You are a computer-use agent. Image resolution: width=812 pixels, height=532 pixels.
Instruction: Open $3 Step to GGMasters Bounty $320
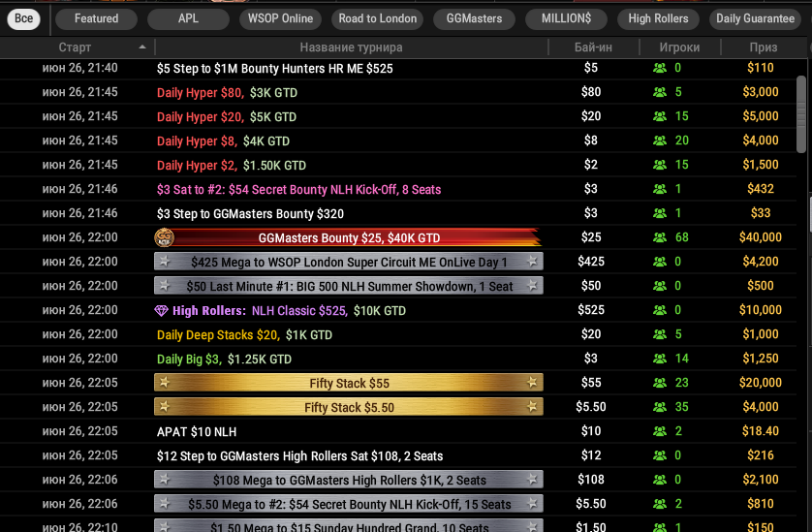coord(250,214)
